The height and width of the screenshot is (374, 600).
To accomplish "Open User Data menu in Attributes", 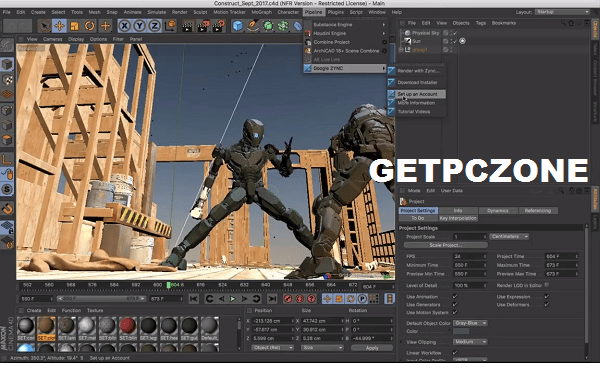I will 452,191.
